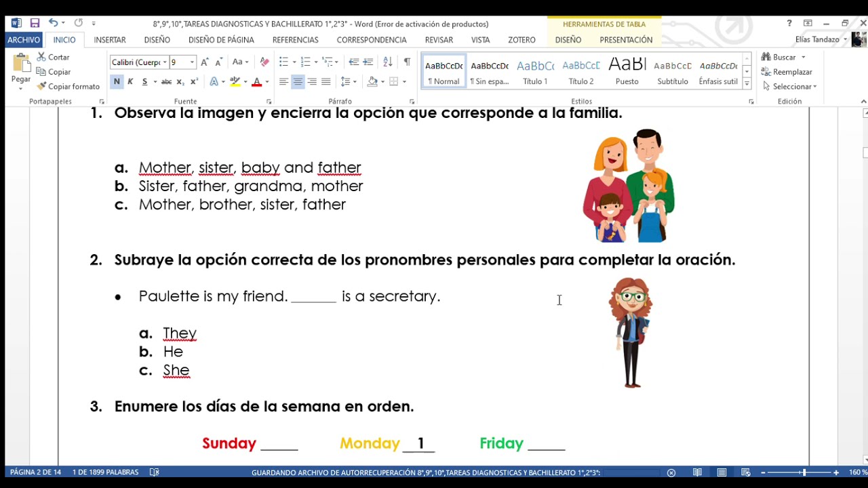Screen dimensions: 868x488
Task: Open the ARCHIVO tab
Action: click(24, 40)
